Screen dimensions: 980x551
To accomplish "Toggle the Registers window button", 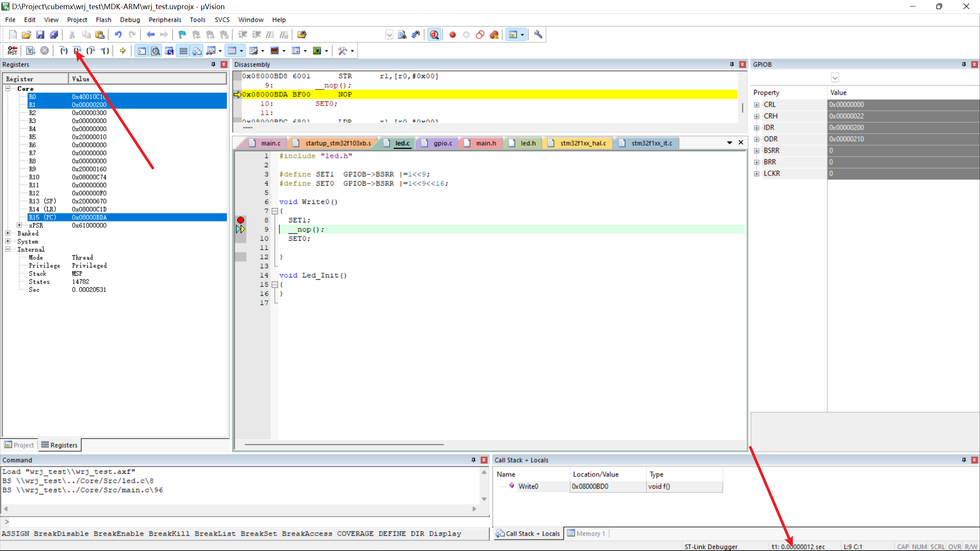I will tap(183, 51).
